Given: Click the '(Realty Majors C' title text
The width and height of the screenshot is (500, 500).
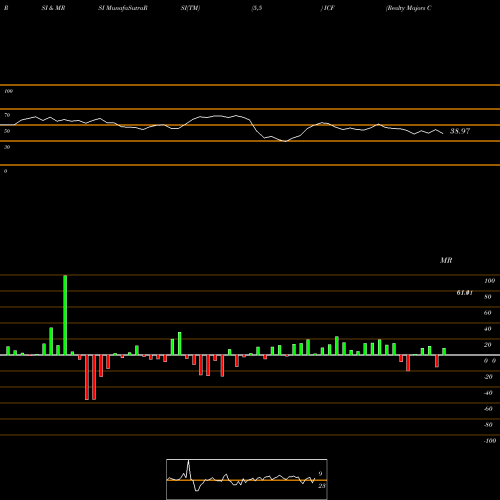Looking at the screenshot, I should [x=408, y=8].
